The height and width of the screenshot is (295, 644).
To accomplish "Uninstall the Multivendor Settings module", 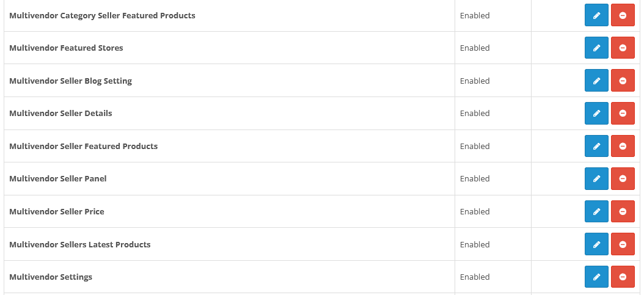I will (623, 277).
